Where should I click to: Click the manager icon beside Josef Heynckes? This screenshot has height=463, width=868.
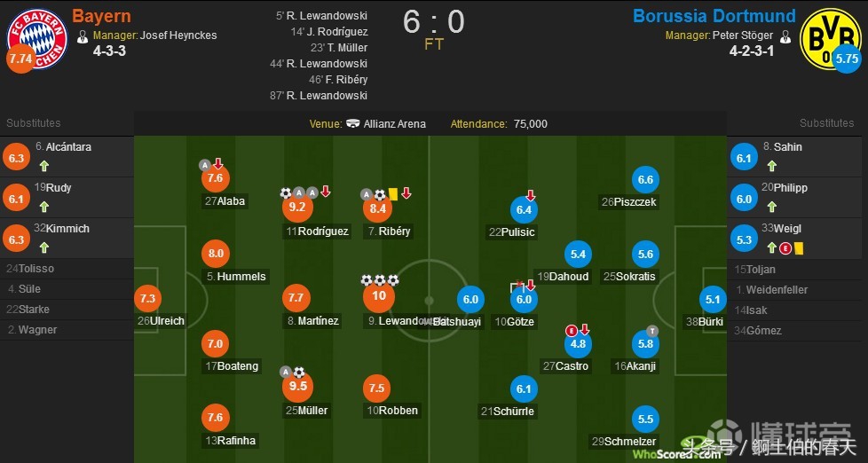click(x=83, y=36)
